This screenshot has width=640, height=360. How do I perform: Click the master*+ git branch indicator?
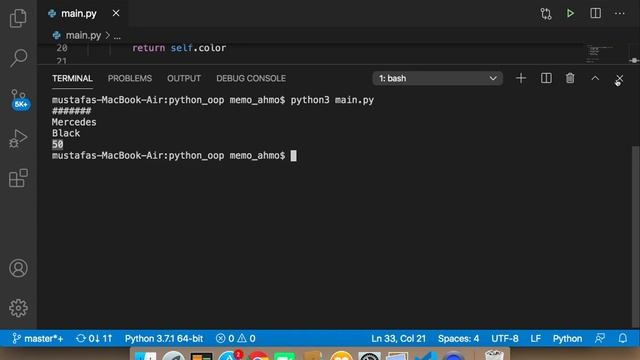tap(38, 338)
